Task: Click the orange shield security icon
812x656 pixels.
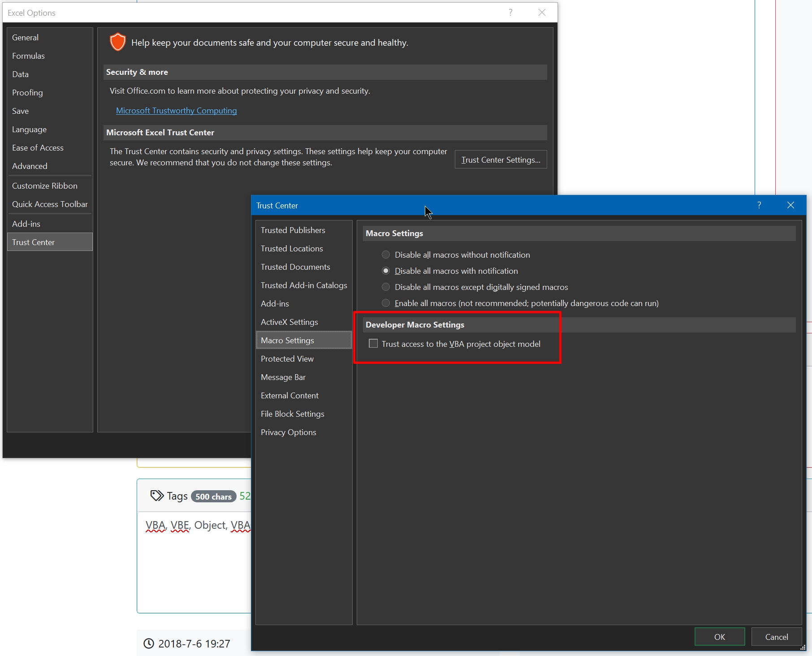Action: 117,43
